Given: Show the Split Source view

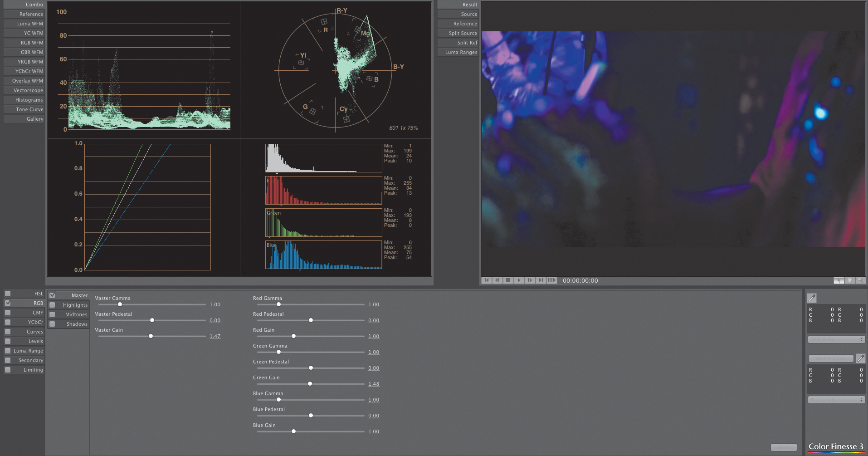Looking at the screenshot, I should (x=458, y=33).
